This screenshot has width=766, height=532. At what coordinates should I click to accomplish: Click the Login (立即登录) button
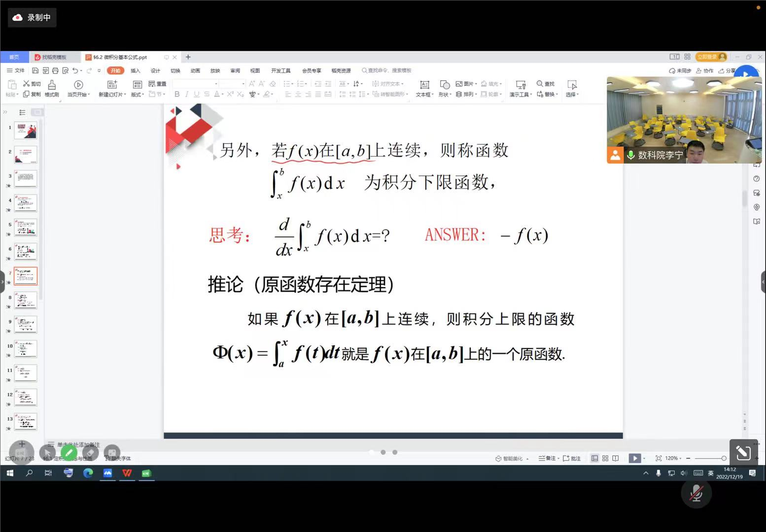(x=711, y=57)
